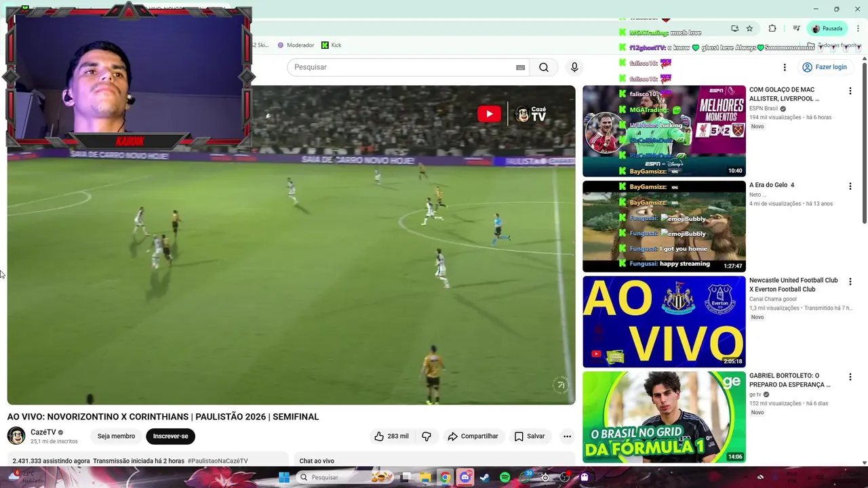The height and width of the screenshot is (488, 868).
Task: Open the CazéTV channel name link
Action: (43, 432)
